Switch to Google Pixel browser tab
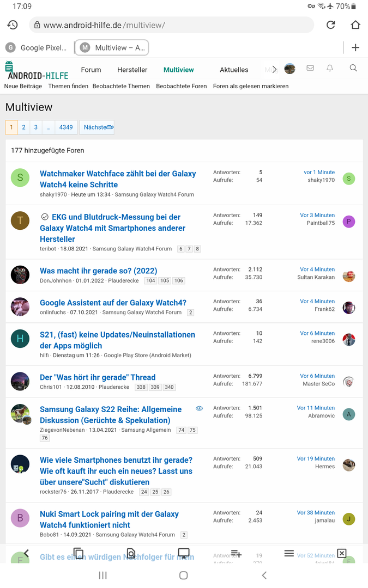368x588 pixels. coord(37,47)
